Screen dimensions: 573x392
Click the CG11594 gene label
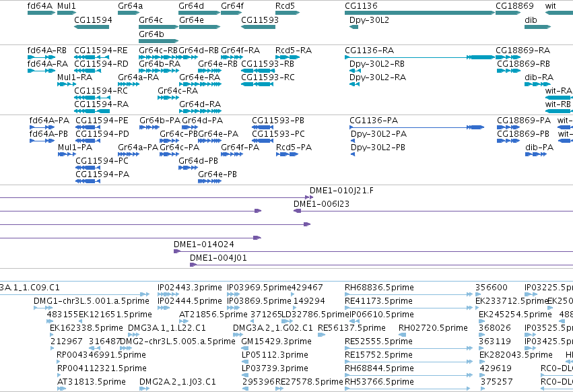93,20
